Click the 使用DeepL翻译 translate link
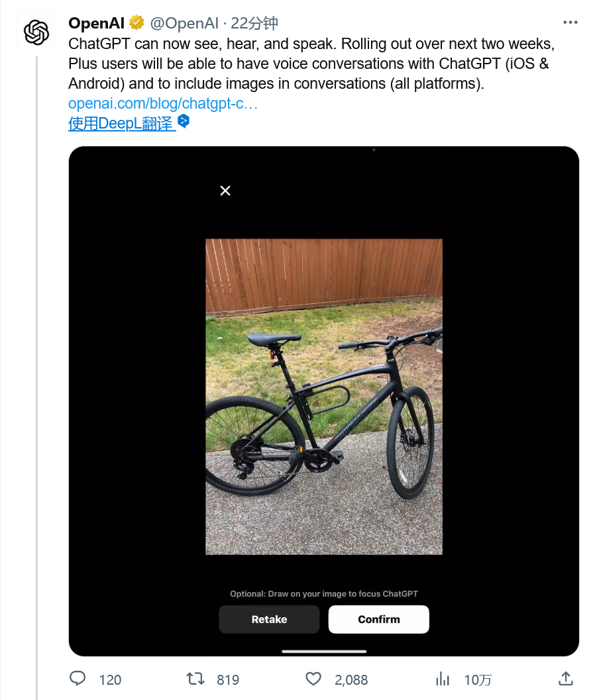 121,123
